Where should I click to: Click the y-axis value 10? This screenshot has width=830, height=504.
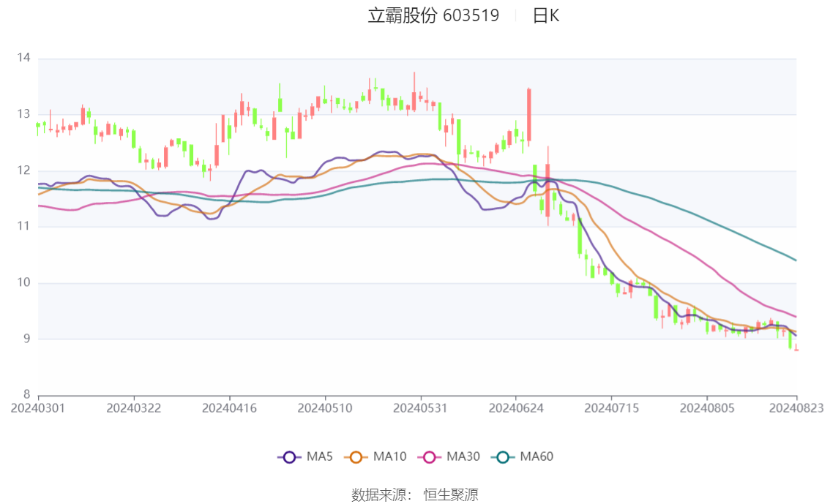click(24, 282)
